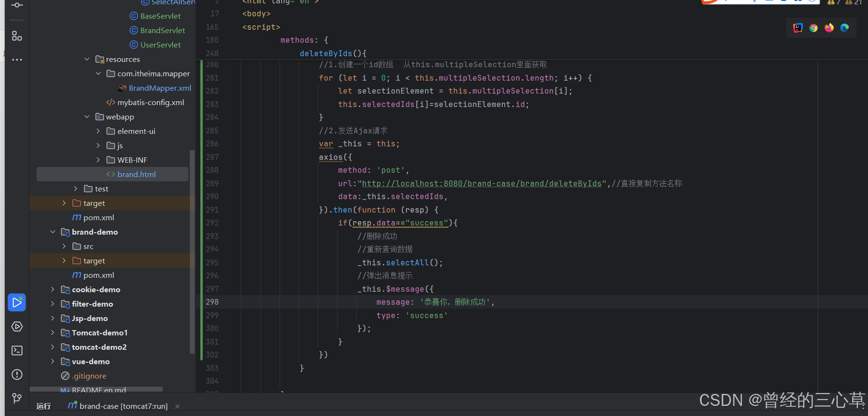The height and width of the screenshot is (416, 868).
Task: Collapse the brand-demo module
Action: pyautogui.click(x=53, y=232)
